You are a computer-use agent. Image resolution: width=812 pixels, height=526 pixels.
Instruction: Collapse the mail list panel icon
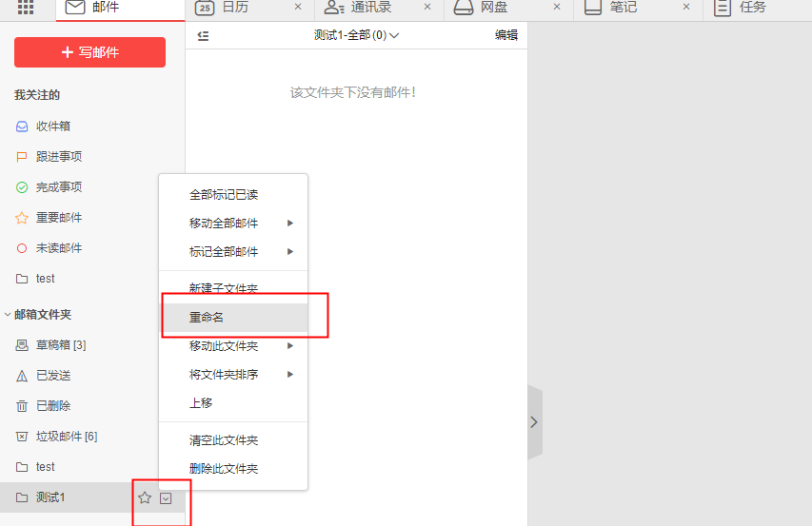(203, 36)
